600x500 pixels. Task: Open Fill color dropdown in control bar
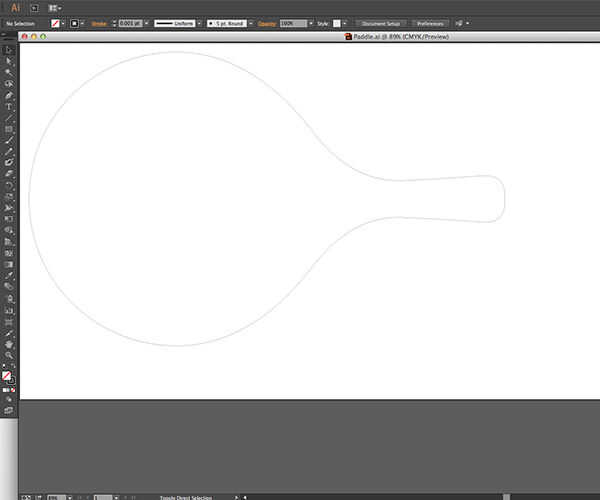63,23
